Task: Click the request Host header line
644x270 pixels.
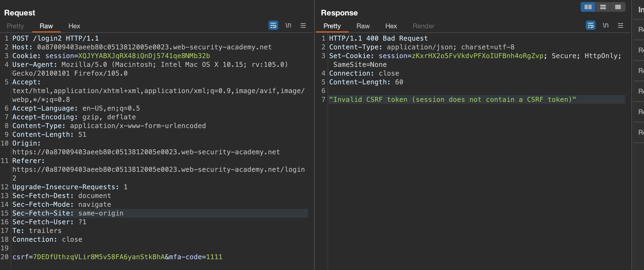Action: [x=142, y=47]
